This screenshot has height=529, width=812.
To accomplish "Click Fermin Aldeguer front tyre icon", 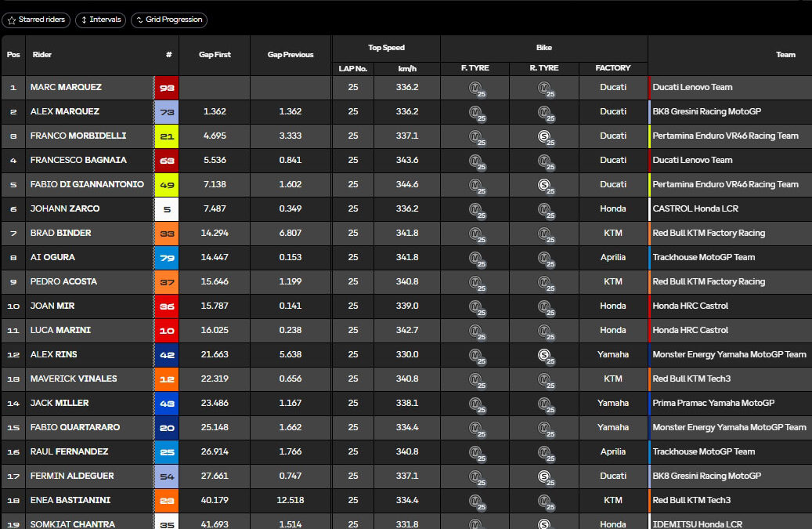I will coord(476,477).
